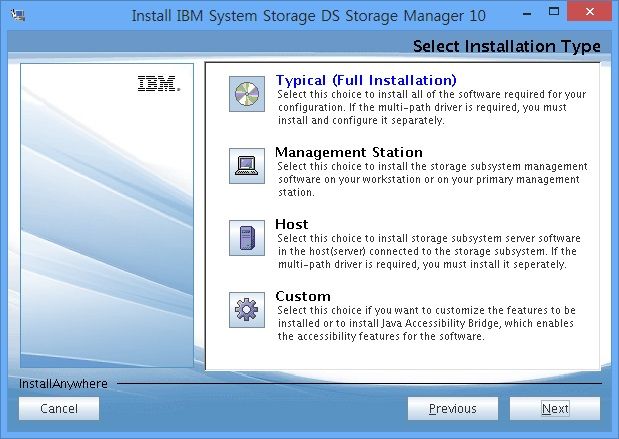Choose the Management Station heading
619x439 pixels.
click(x=349, y=152)
